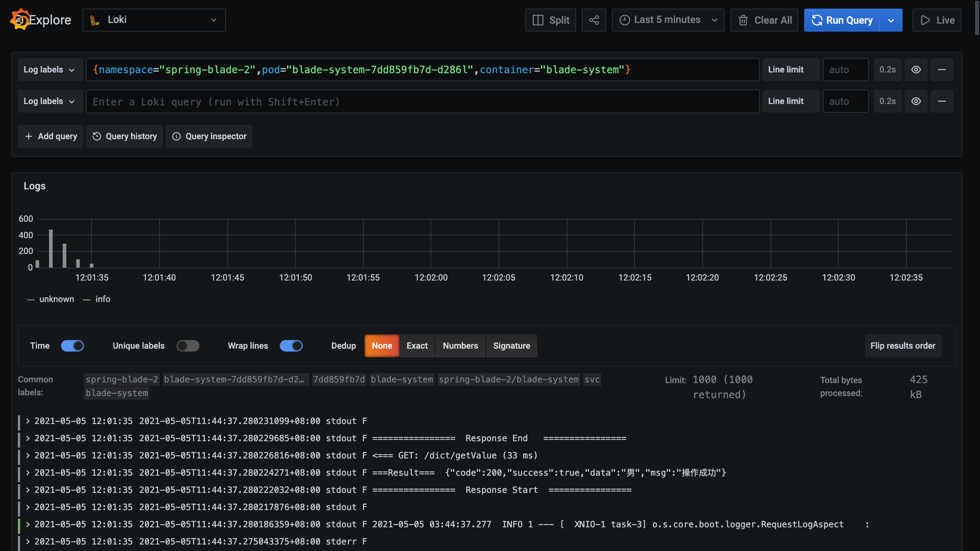Click first query 0.2s response time
Viewport: 980px width, 551px height.
(x=887, y=70)
